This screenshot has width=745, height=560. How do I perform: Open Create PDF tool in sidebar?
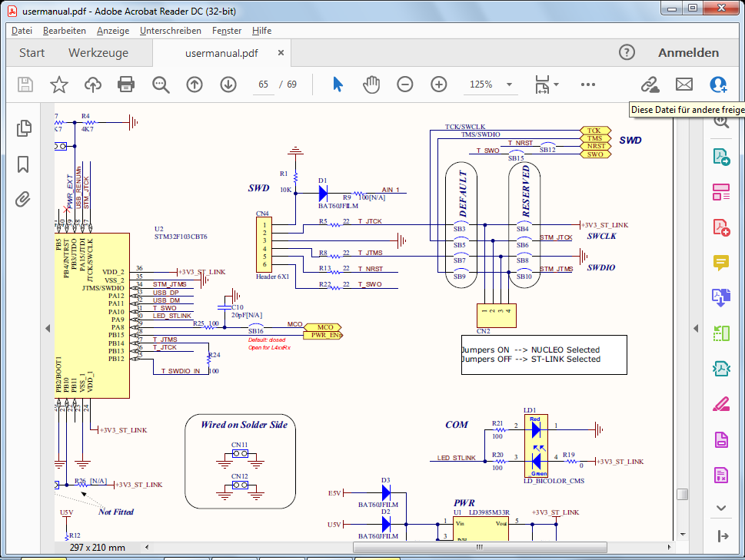721,227
